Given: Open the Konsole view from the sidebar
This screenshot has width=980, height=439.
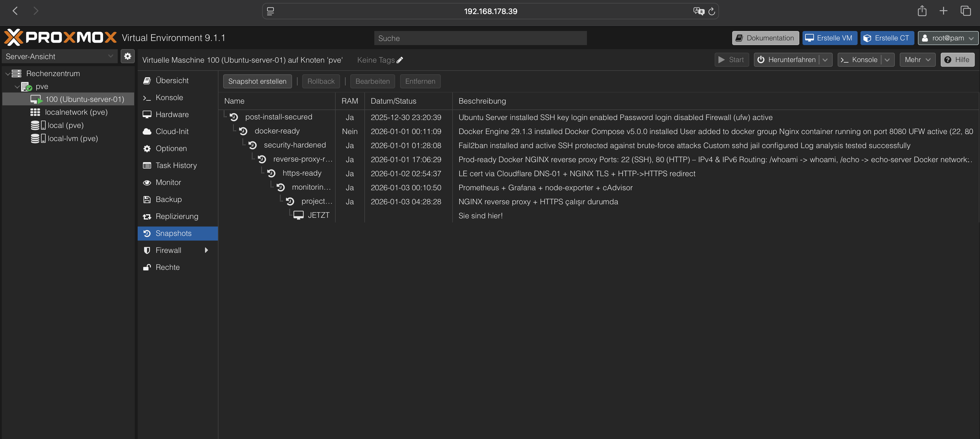Looking at the screenshot, I should pyautogui.click(x=147, y=97).
